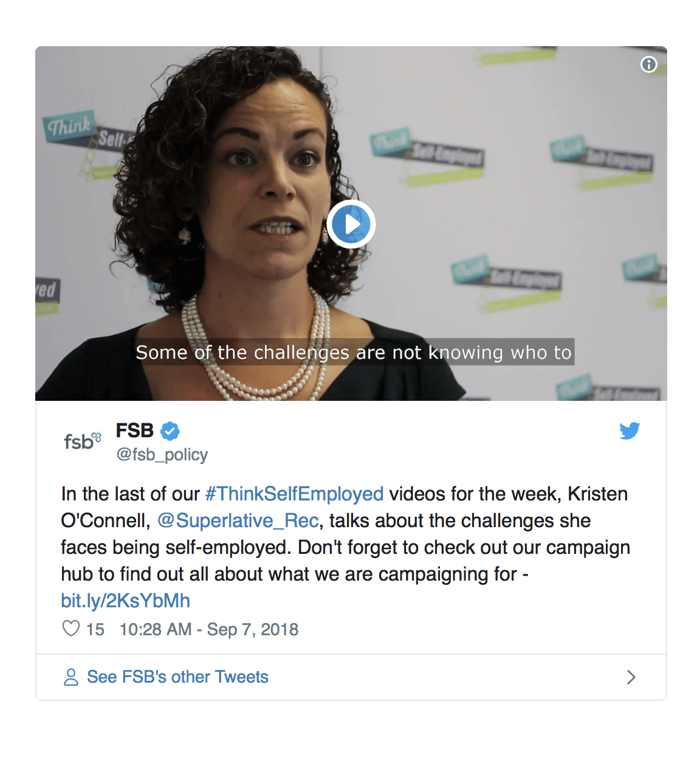The height and width of the screenshot is (764, 700).
Task: Click the FSB profile avatar logo
Action: 83,441
